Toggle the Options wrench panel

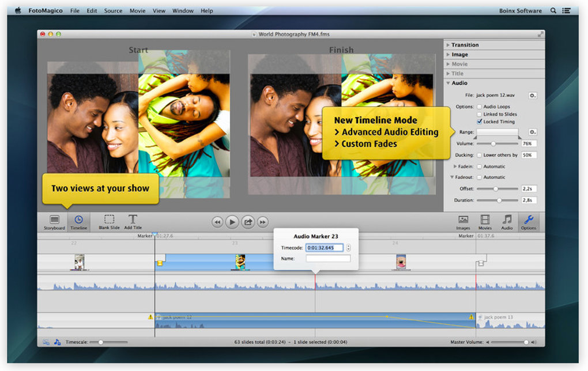click(529, 222)
